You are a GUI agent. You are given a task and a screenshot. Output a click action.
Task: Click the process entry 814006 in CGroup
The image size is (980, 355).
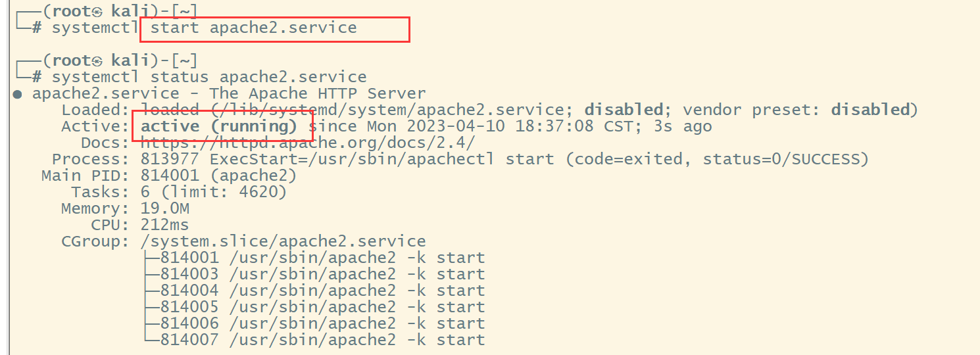pyautogui.click(x=313, y=323)
